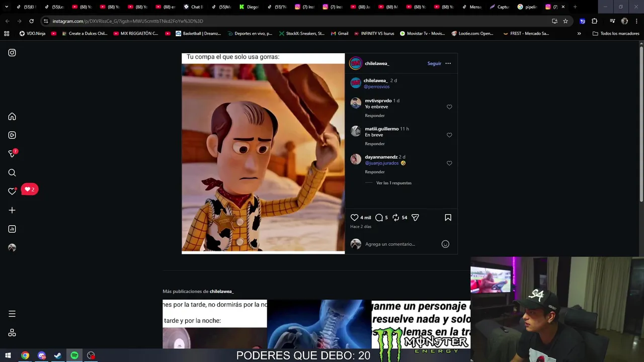
Task: Share post with the paper plane icon
Action: [x=415, y=218]
